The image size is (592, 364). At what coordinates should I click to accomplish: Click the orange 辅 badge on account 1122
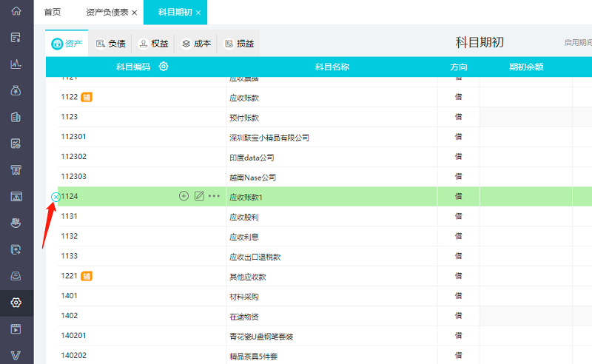coord(87,97)
